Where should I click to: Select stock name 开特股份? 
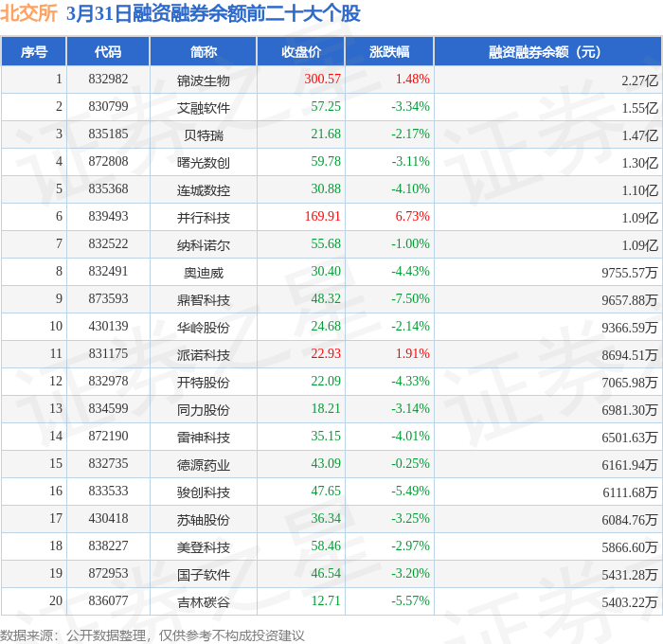click(x=204, y=383)
